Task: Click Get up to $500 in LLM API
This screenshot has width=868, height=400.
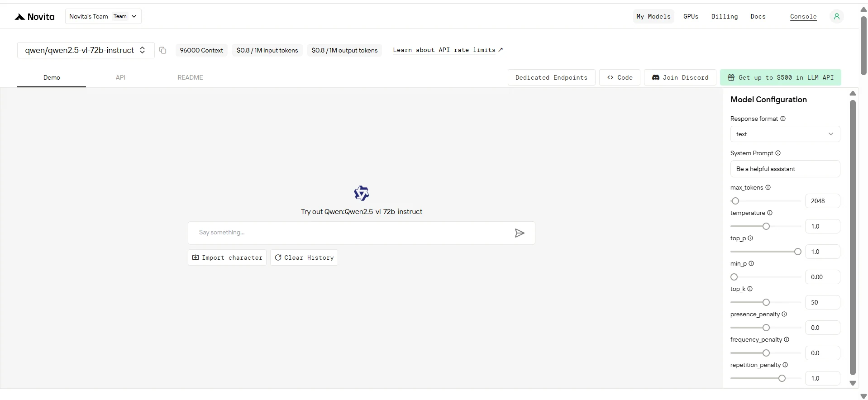Action: [781, 77]
